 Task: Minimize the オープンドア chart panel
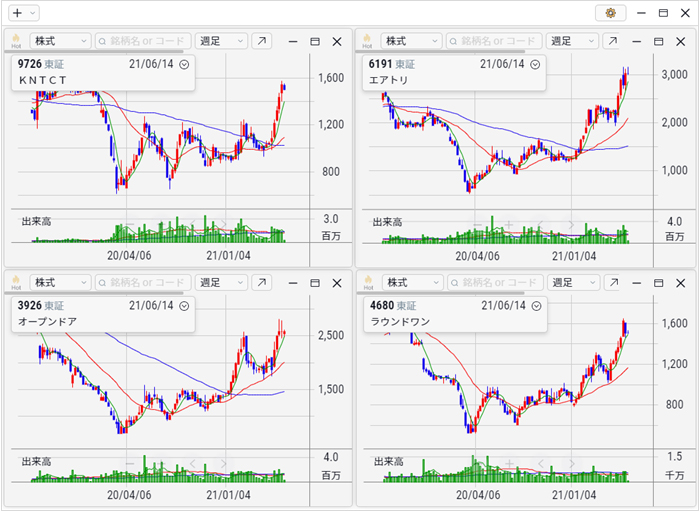click(293, 283)
